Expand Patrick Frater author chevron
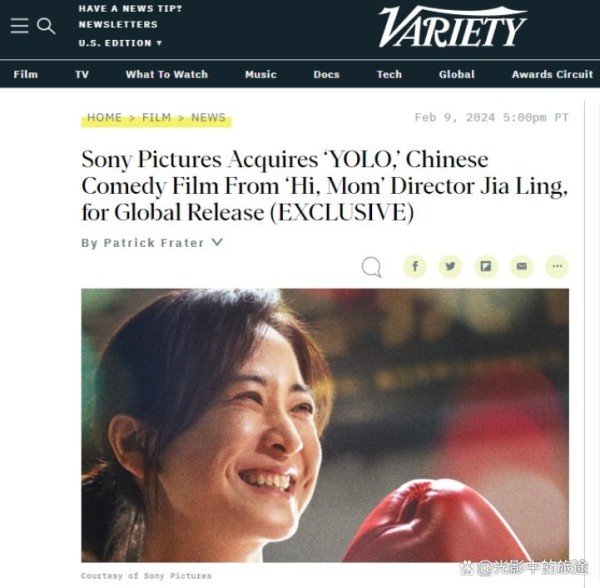This screenshot has width=600, height=588. point(217,242)
